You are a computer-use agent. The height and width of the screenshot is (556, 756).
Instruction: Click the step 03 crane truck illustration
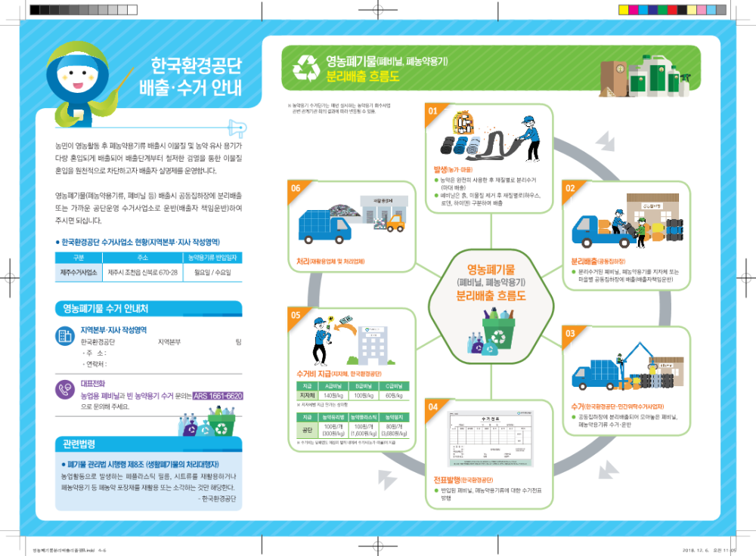tap(627, 366)
